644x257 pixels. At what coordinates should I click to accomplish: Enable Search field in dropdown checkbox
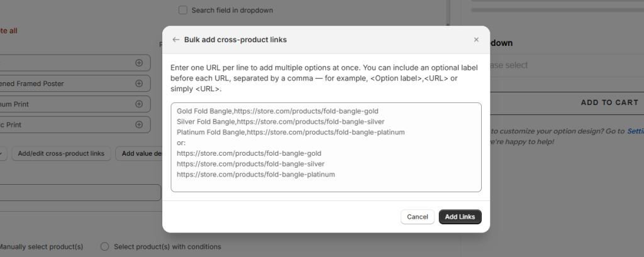(x=183, y=10)
